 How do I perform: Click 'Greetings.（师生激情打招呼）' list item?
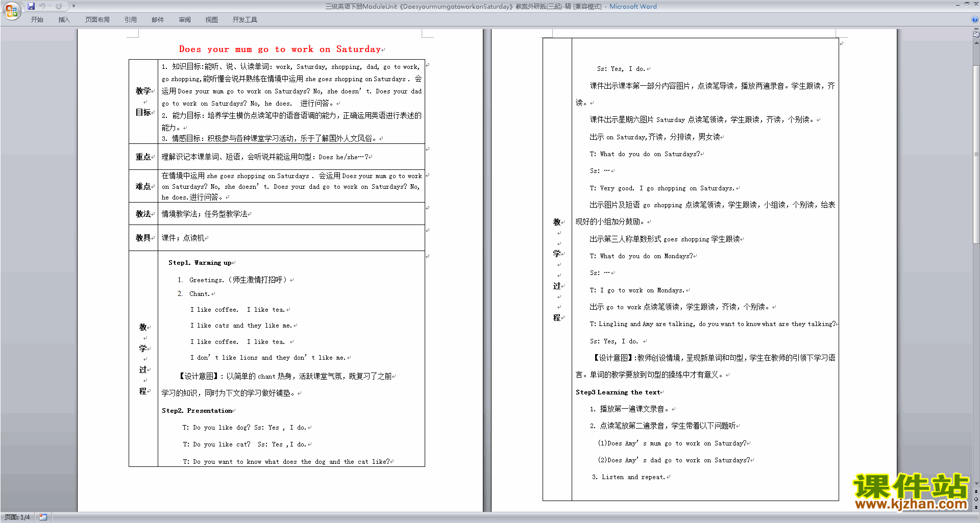click(x=239, y=280)
